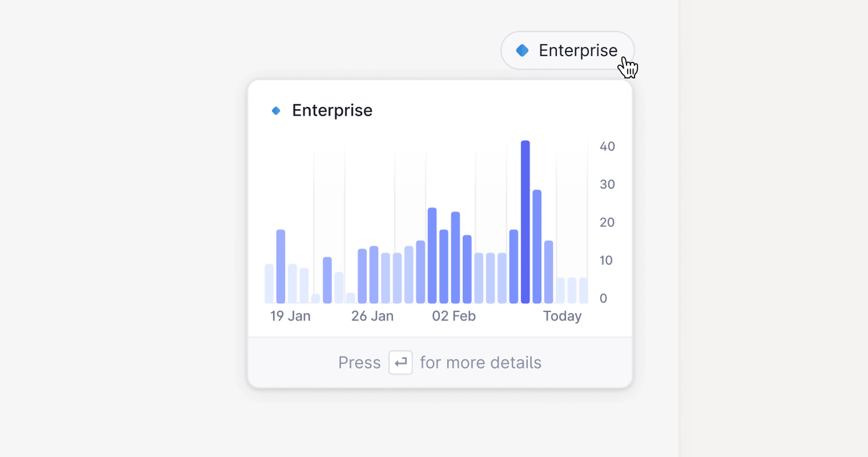Viewport: 868px width, 457px height.
Task: Click the '20' y-axis value
Action: pos(607,223)
